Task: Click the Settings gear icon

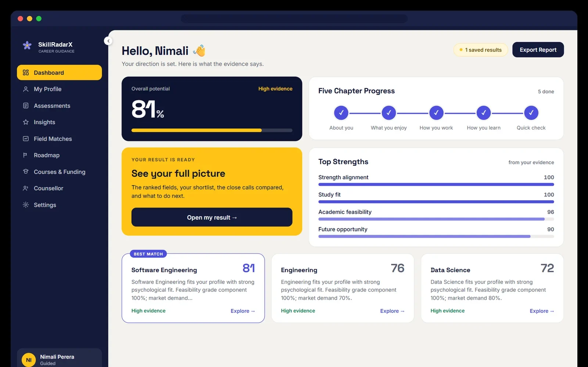Action: (x=26, y=205)
